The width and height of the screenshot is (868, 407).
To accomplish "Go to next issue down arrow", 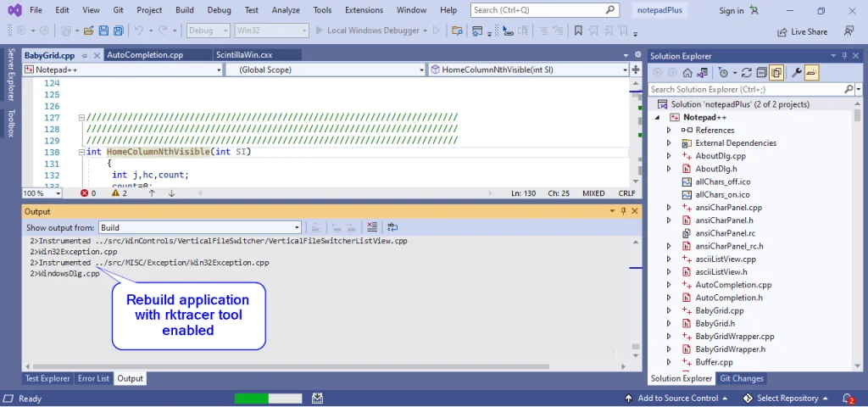I will click(171, 193).
